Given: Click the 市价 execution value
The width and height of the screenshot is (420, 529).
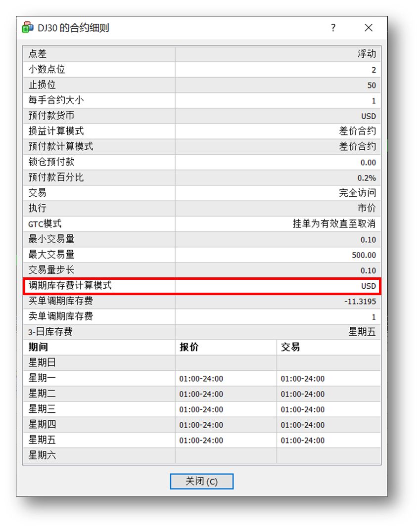Looking at the screenshot, I should (367, 208).
